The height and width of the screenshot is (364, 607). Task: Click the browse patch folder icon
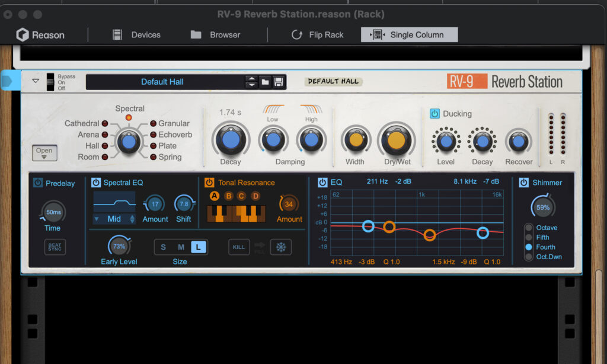coord(265,82)
